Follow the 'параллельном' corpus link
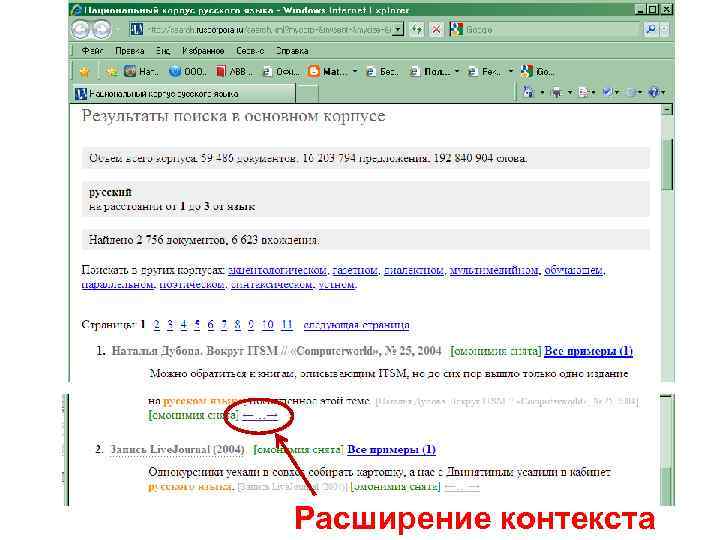 tap(118, 284)
